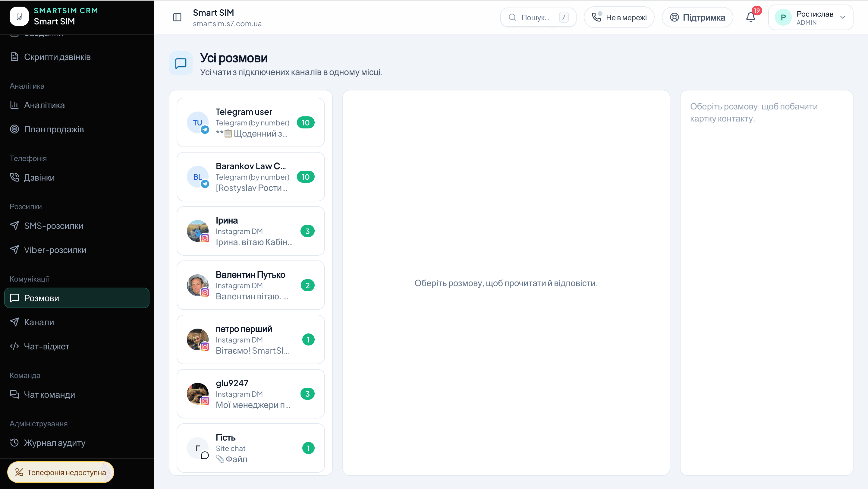
Task: Click the call scripts document icon
Action: point(14,57)
